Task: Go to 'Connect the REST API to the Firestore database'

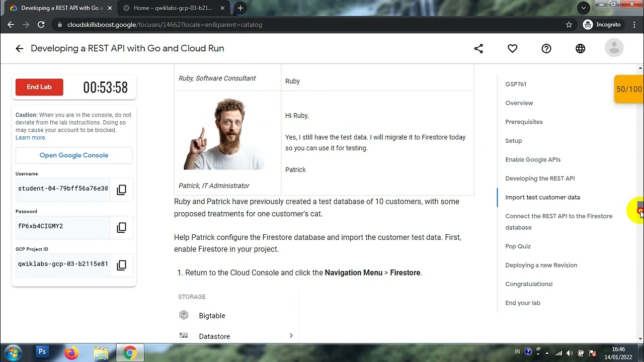Action: point(558,222)
